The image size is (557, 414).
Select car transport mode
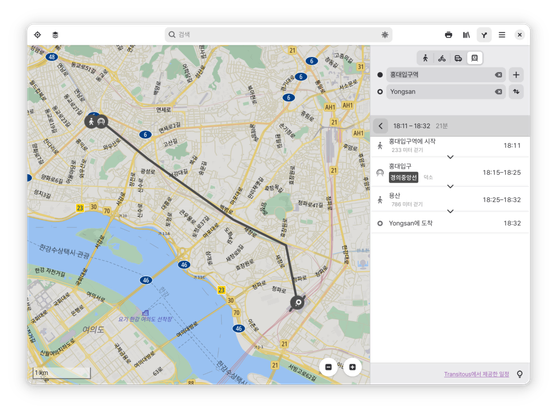coord(458,58)
